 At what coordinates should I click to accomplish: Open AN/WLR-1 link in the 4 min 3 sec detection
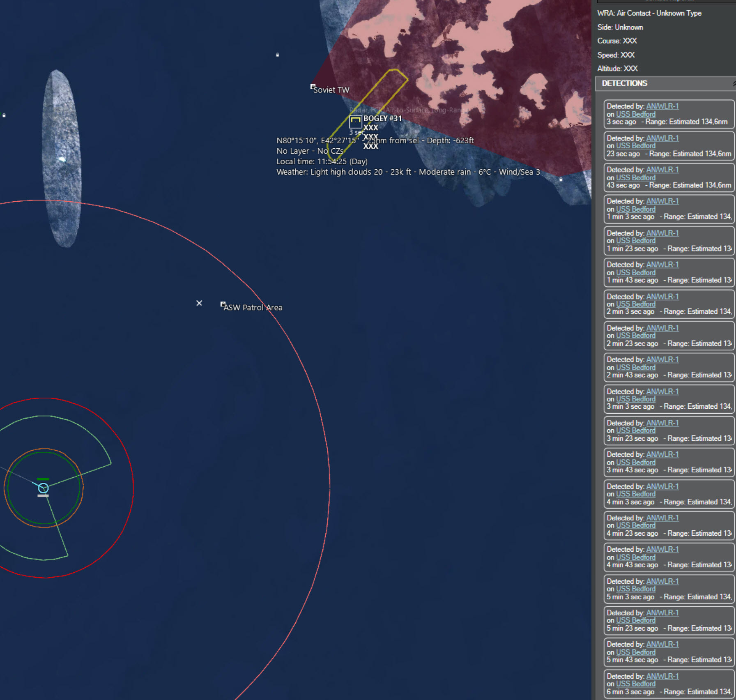tap(662, 486)
